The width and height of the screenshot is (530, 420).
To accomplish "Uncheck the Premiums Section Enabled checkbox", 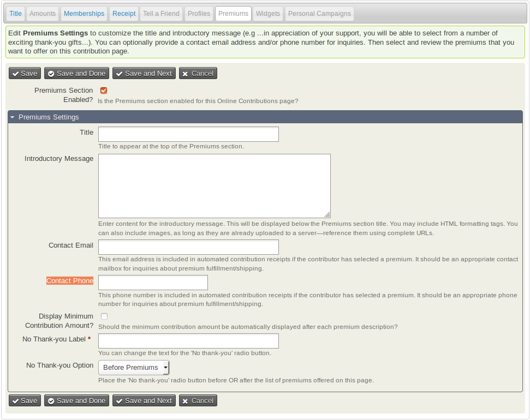I will pyautogui.click(x=104, y=91).
